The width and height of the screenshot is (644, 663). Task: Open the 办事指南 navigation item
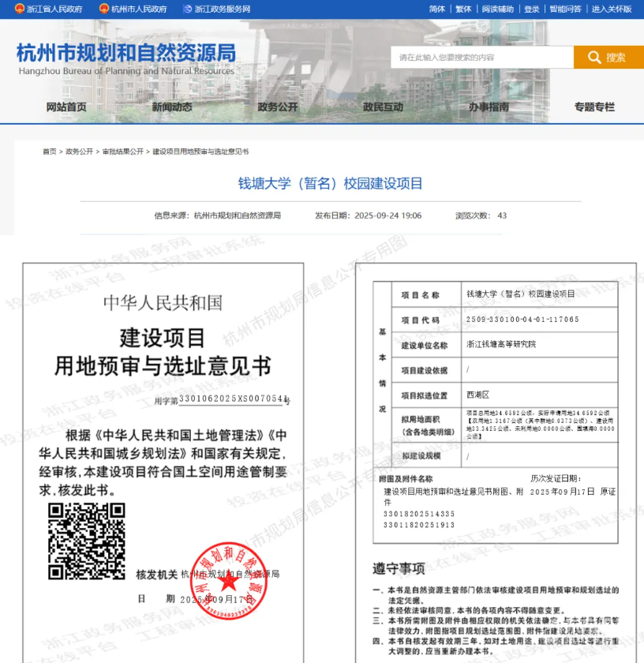click(489, 107)
